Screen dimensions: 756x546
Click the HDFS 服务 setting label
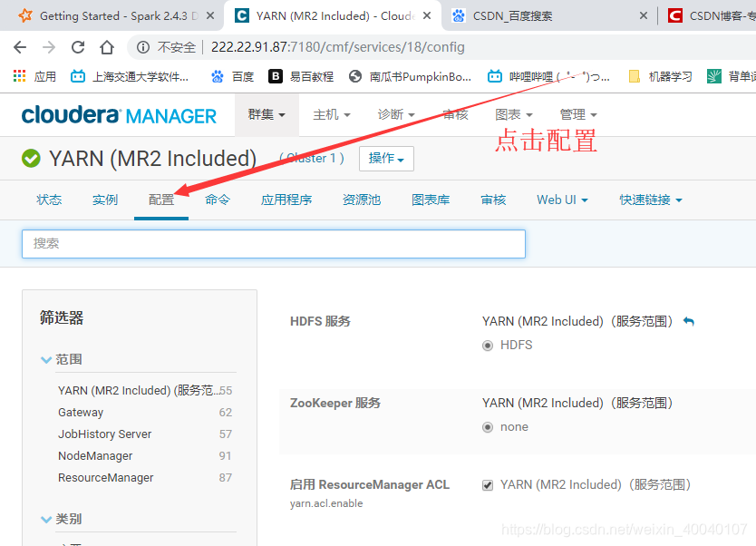[x=320, y=322]
